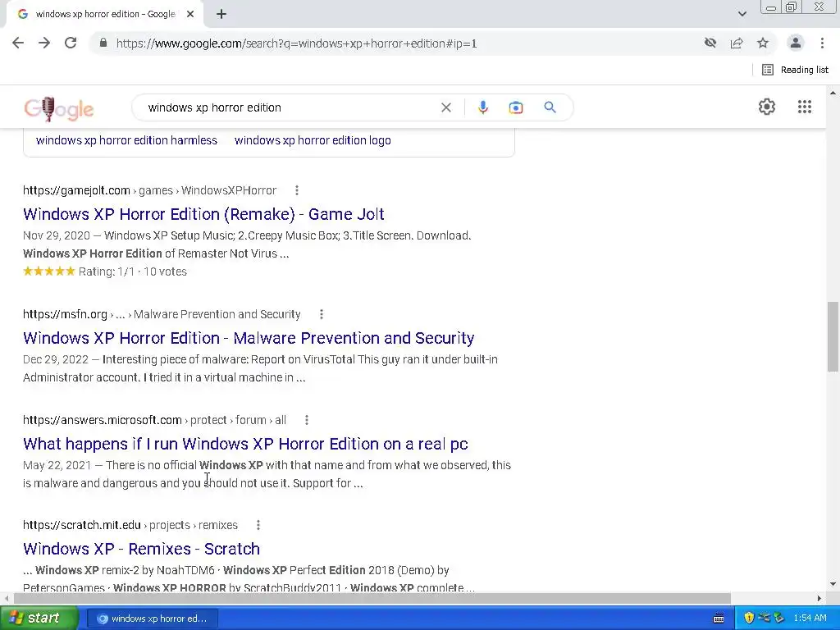This screenshot has width=840, height=630.
Task: Open the Reading list panel
Action: point(796,70)
